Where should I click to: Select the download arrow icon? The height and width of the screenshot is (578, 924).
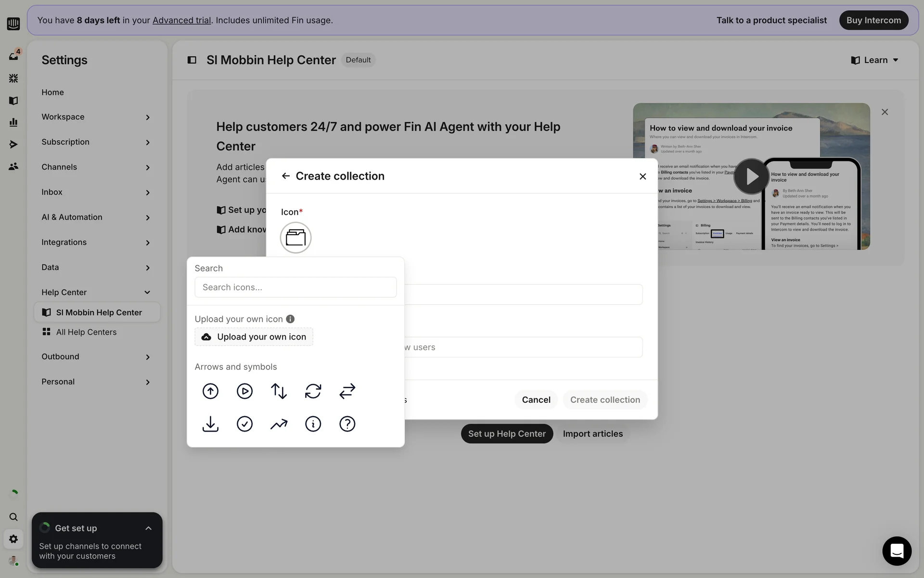tap(210, 424)
